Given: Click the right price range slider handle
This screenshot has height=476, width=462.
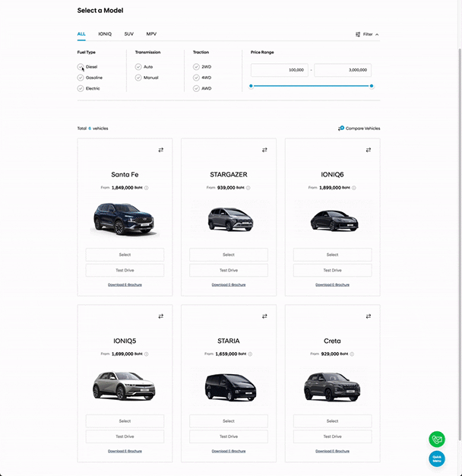Looking at the screenshot, I should click(372, 86).
